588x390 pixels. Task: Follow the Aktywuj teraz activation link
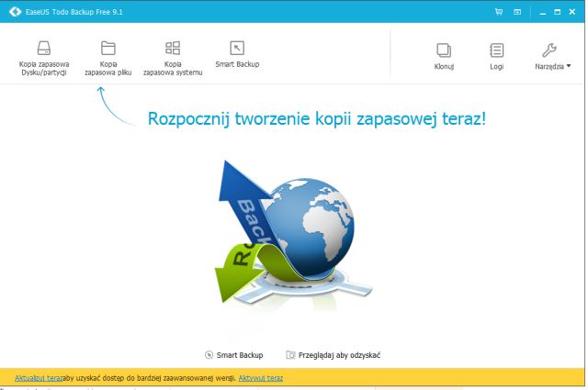(x=260, y=377)
